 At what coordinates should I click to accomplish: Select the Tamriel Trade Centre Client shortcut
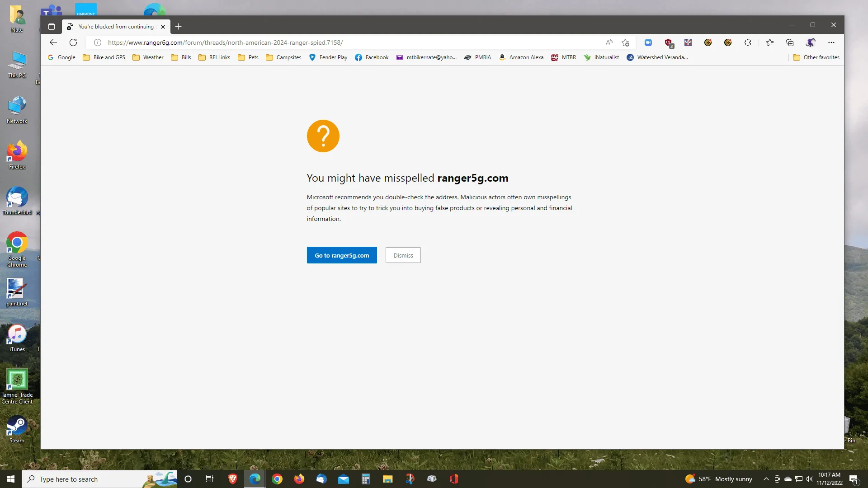(x=17, y=386)
